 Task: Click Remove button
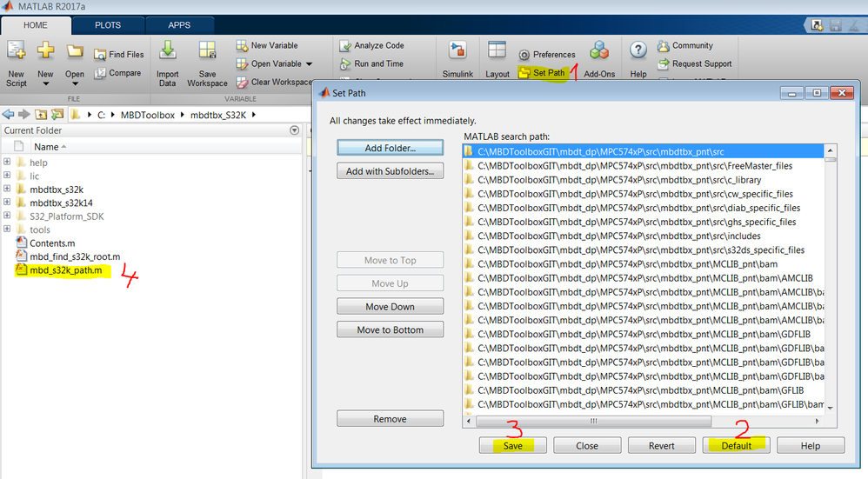(x=391, y=419)
